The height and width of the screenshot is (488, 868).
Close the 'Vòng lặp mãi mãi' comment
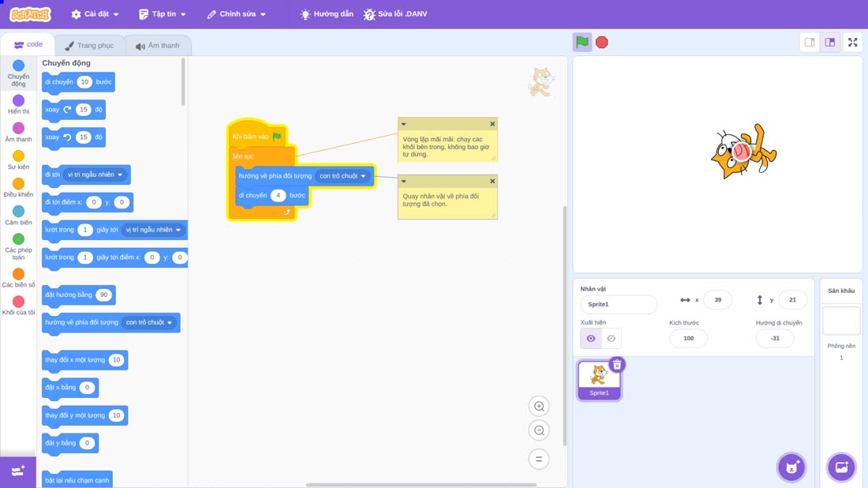point(492,124)
